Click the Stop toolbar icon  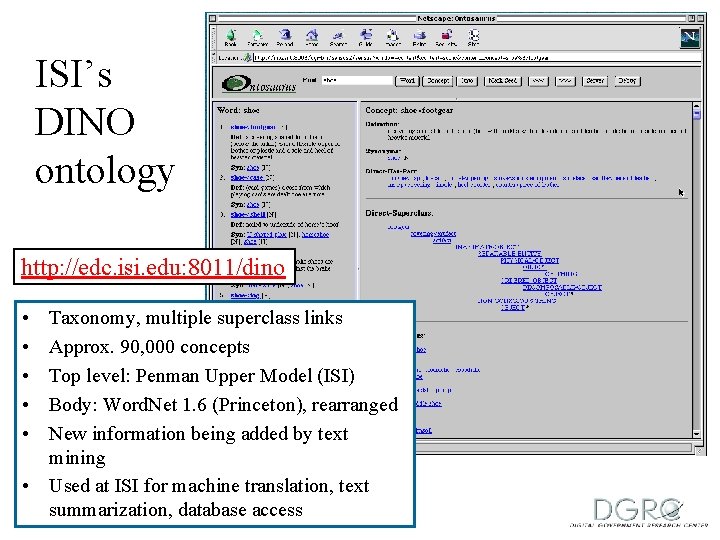point(473,37)
